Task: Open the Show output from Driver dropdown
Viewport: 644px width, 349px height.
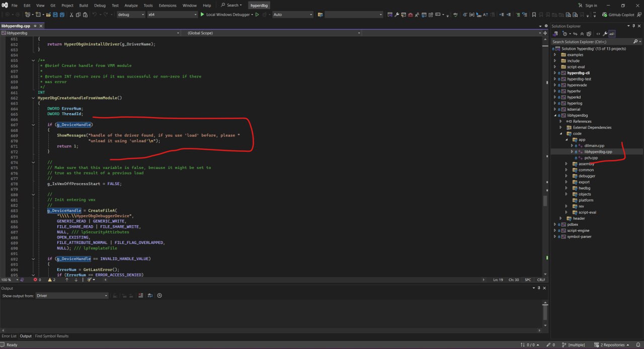Action: 71,296
